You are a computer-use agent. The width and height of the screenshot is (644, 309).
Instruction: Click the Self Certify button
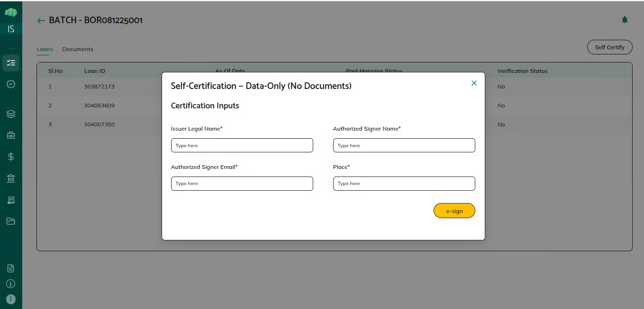pos(609,47)
